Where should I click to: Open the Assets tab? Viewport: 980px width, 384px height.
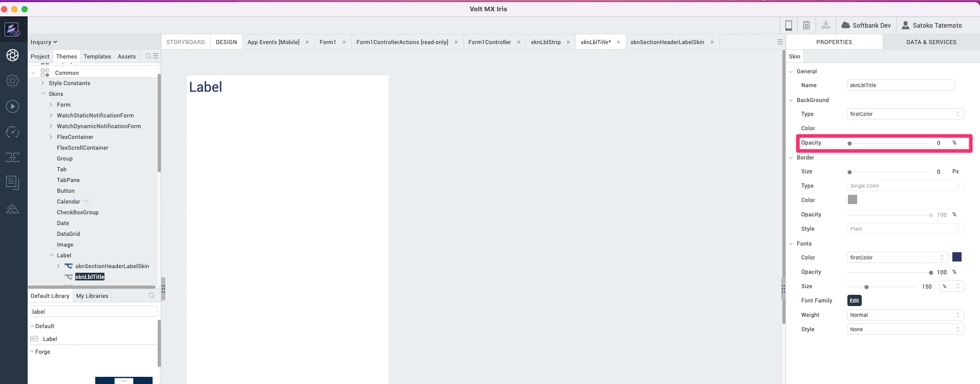click(x=126, y=56)
